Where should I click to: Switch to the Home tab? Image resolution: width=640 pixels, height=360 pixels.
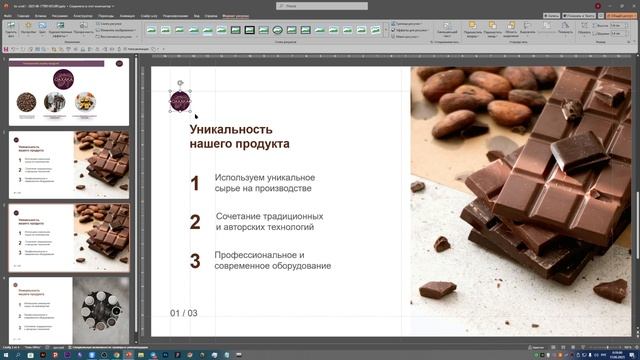(23, 16)
